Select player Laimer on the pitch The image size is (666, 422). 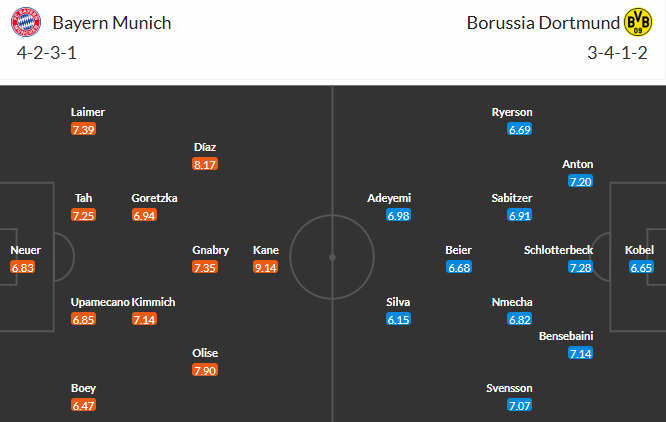pyautogui.click(x=88, y=112)
